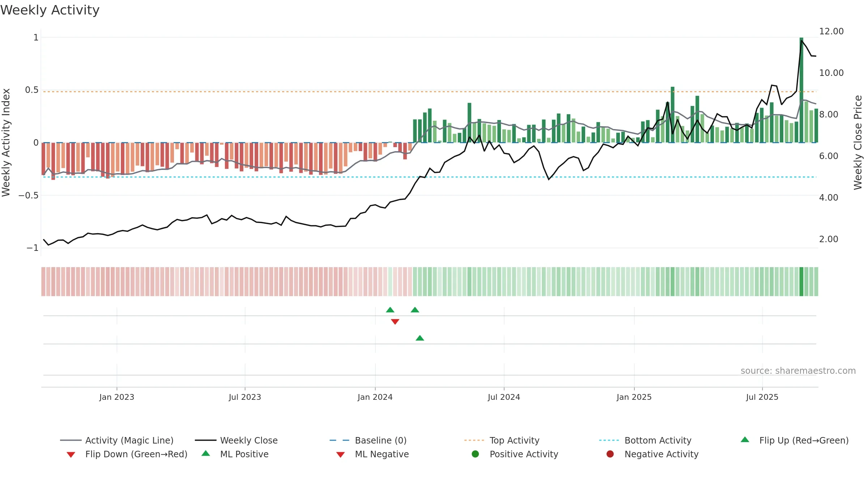Toggle the Flip Down (Green→Red) legend entry
This screenshot has height=488, width=868.
(127, 454)
